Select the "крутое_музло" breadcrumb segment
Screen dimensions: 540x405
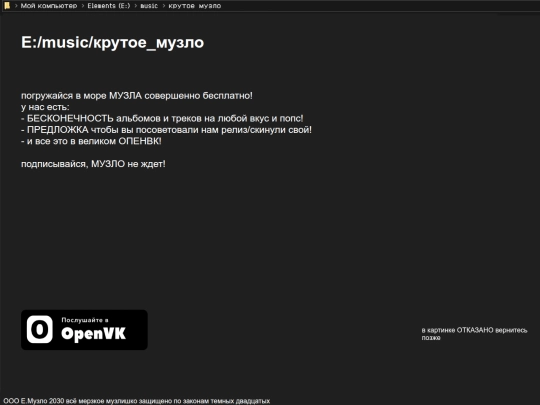pyautogui.click(x=195, y=6)
